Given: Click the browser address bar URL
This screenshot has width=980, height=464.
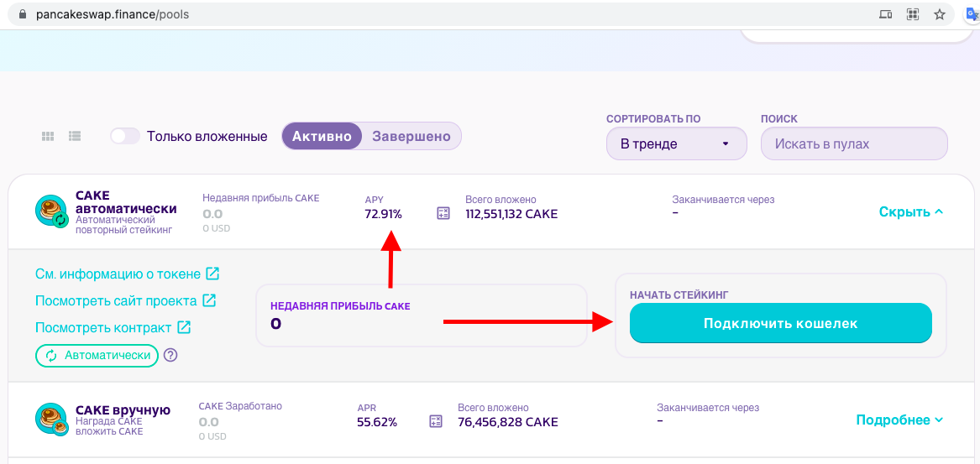Looking at the screenshot, I should (x=111, y=13).
